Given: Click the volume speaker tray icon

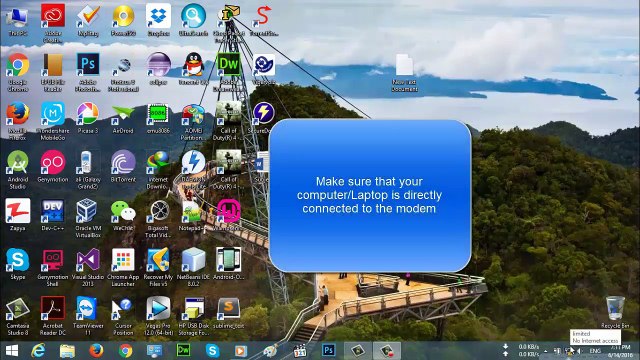Looking at the screenshot, I should (x=579, y=351).
